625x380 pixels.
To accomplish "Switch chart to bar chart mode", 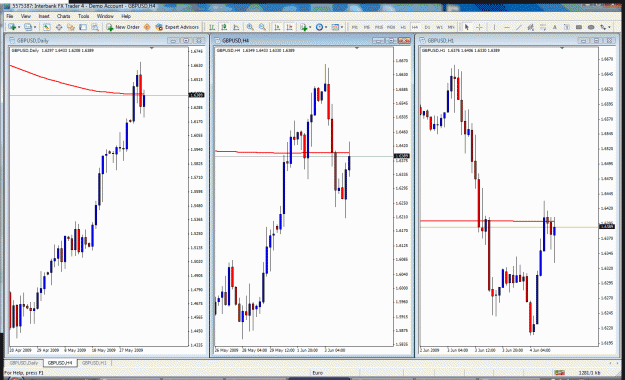I will click(x=212, y=27).
